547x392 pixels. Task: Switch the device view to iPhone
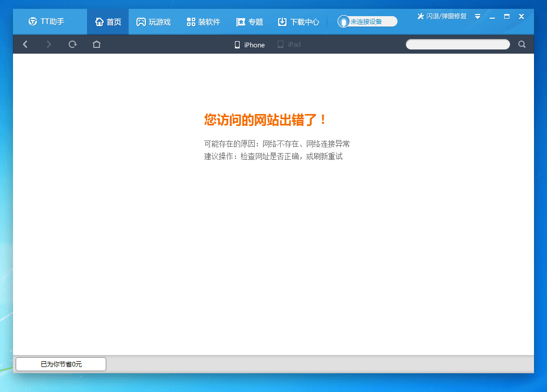249,45
